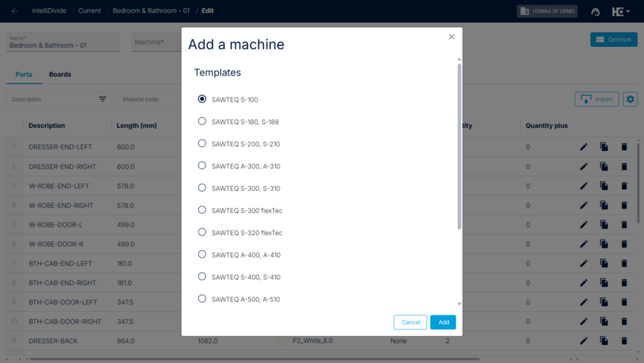Delete the DRESSER-END-LEFT row
Viewport: 644px width, 363px height.
pos(624,147)
